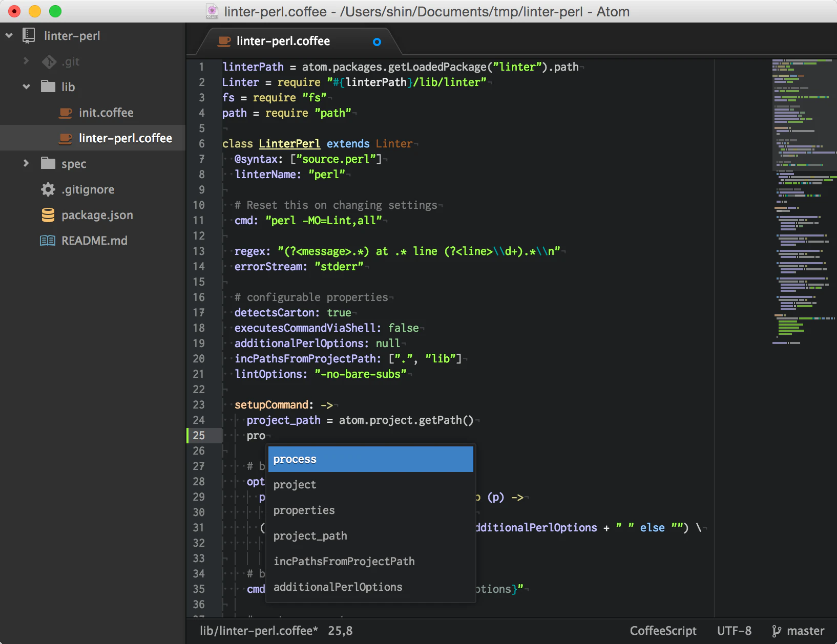
Task: Click the macOS green zoom button
Action: pyautogui.click(x=55, y=11)
